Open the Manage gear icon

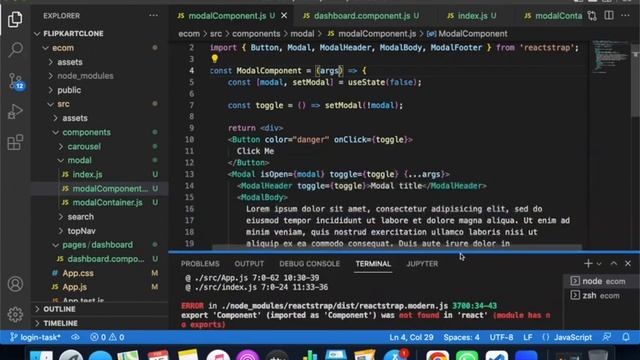pyautogui.click(x=15, y=314)
